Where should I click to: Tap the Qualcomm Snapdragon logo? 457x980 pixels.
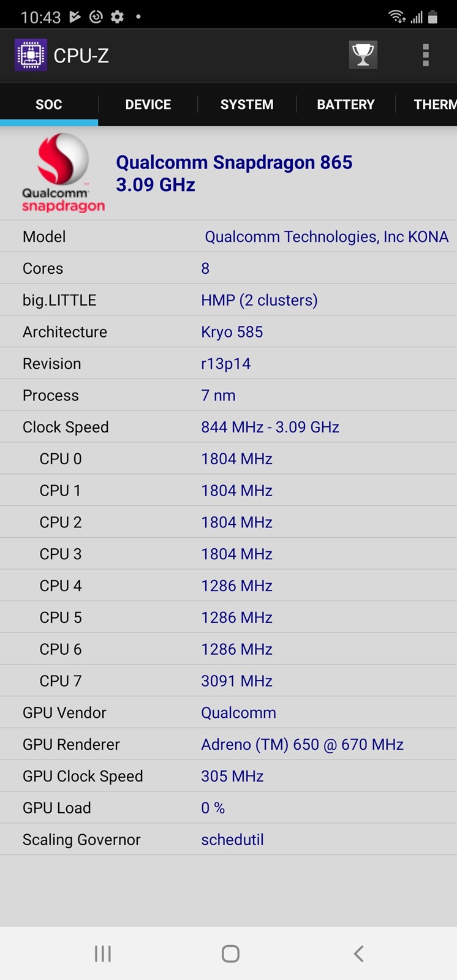[x=63, y=173]
